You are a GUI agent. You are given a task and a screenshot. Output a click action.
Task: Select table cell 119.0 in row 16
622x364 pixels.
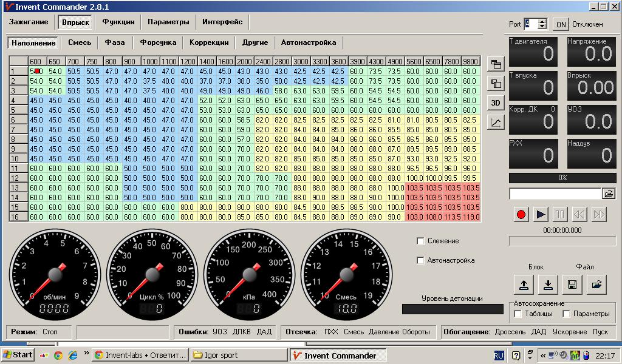pyautogui.click(x=471, y=217)
